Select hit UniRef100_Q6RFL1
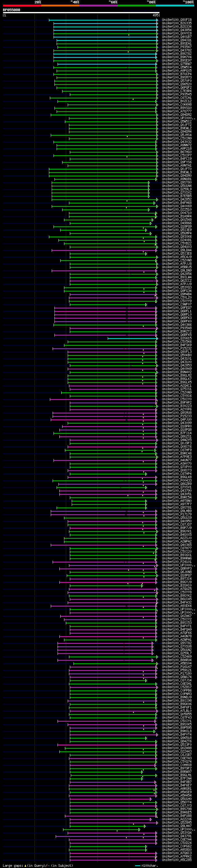Image resolution: width=197 pixels, height=868 pixels. tap(176, 311)
